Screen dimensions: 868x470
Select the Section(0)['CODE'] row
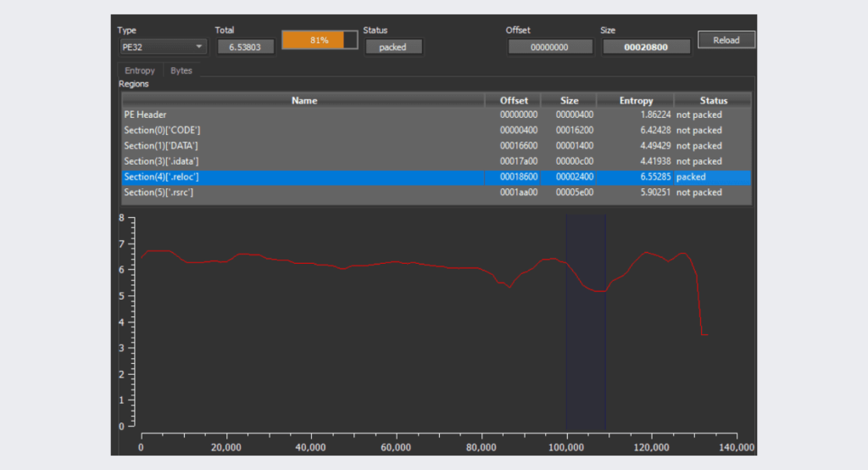[437, 131]
